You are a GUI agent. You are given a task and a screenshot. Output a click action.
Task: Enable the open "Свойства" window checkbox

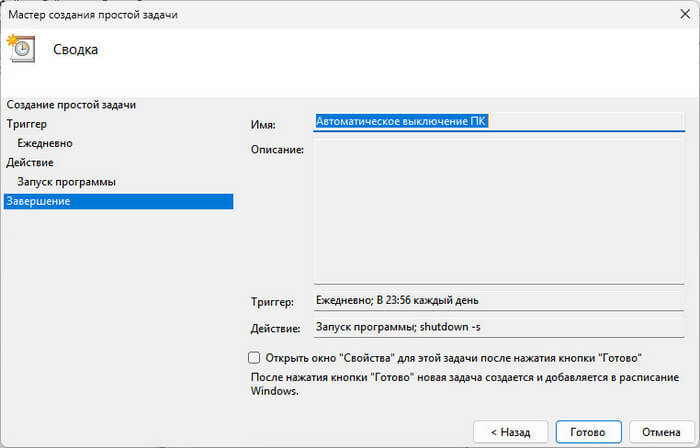254,357
